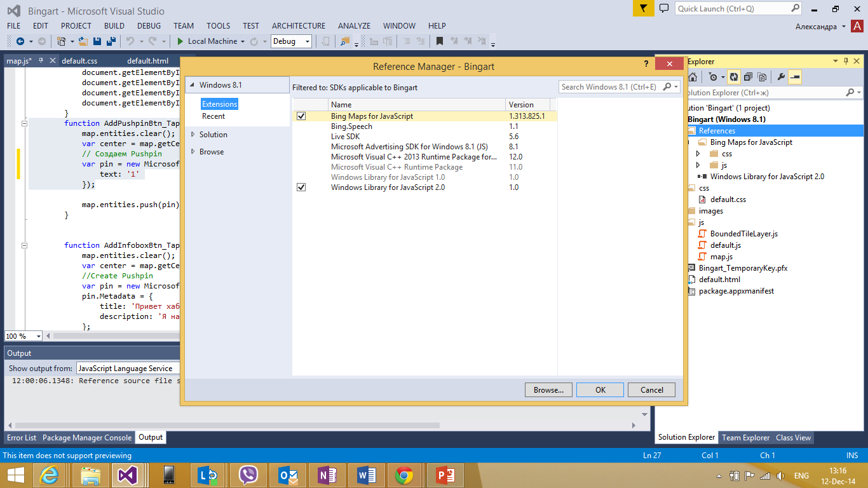Click the OK button in Reference Manager
868x488 pixels.
point(600,390)
